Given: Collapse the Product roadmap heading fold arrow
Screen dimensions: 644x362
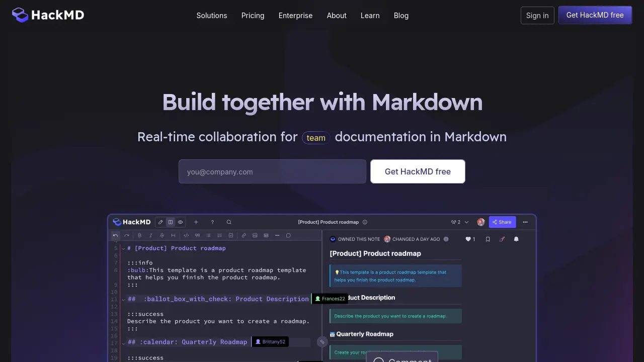Looking at the screenshot, I should point(123,248).
